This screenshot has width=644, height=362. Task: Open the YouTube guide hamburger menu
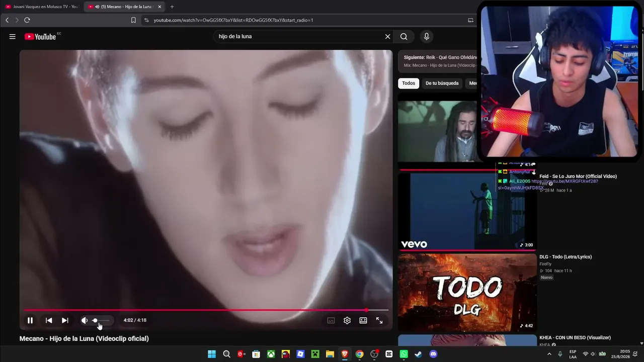coord(13,37)
